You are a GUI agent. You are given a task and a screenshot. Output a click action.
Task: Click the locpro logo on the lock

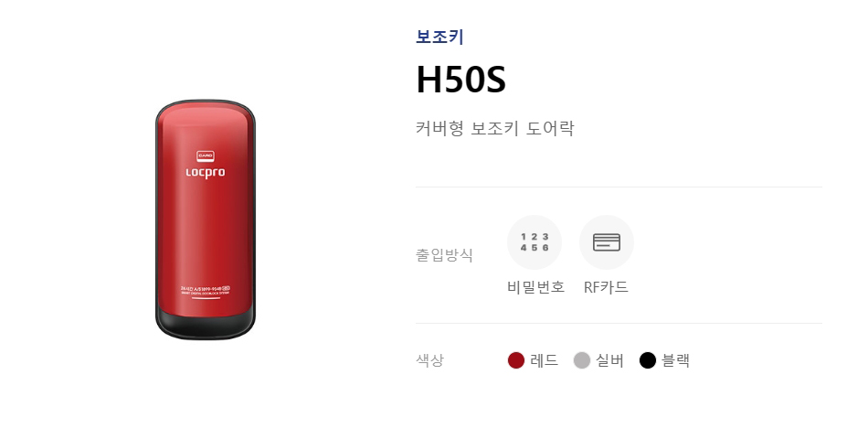point(206,172)
